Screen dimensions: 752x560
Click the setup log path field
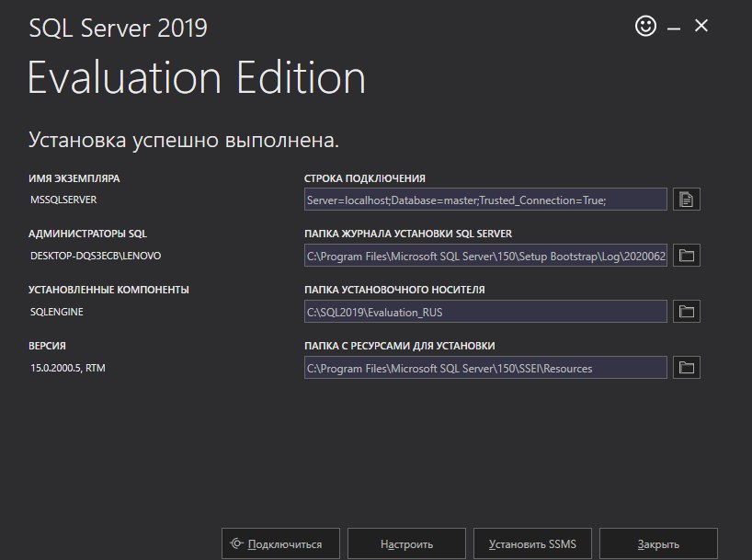tap(485, 256)
